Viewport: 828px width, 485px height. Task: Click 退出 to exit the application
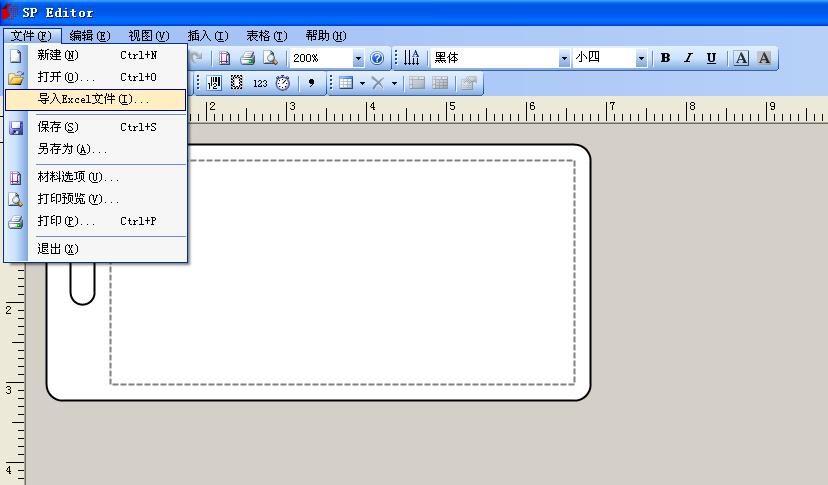pyautogui.click(x=57, y=249)
